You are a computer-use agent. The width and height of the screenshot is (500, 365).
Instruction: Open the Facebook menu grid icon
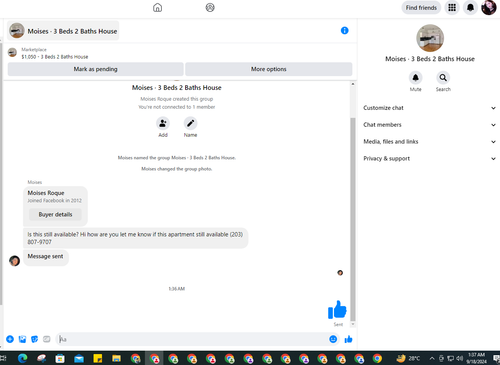pyautogui.click(x=452, y=7)
